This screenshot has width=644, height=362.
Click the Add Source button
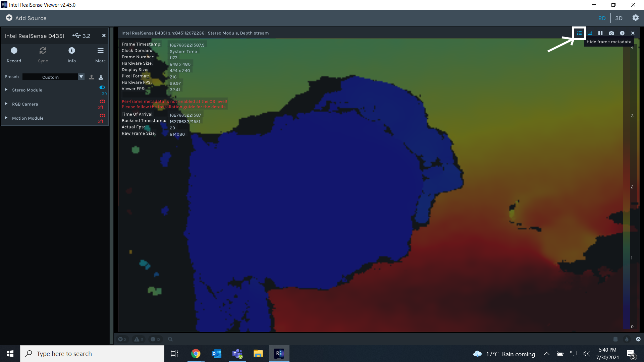pyautogui.click(x=26, y=18)
